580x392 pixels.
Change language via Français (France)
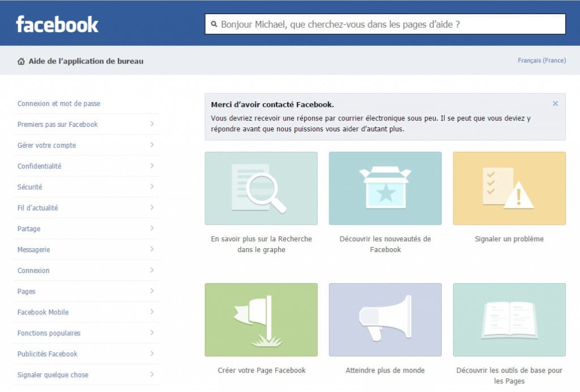pos(541,61)
